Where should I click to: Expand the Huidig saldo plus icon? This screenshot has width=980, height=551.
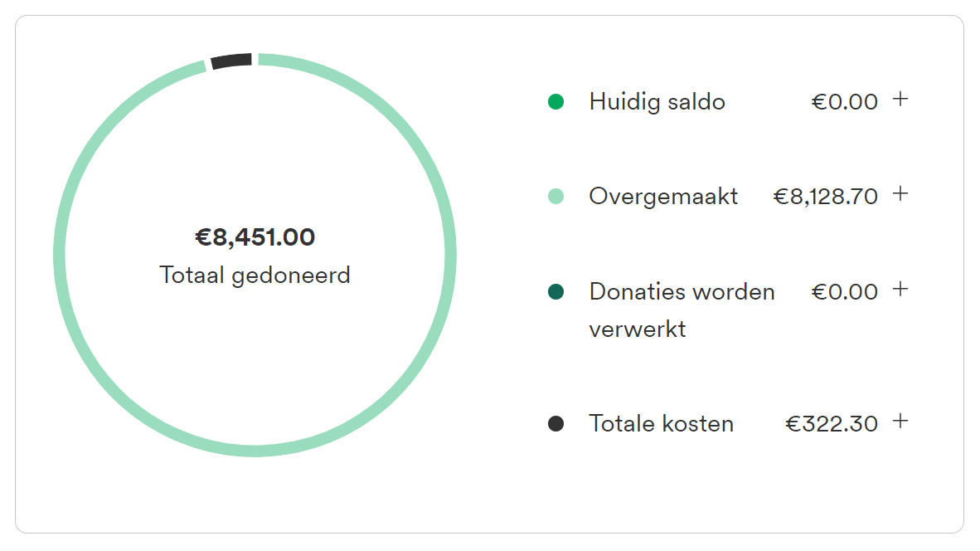pyautogui.click(x=900, y=99)
